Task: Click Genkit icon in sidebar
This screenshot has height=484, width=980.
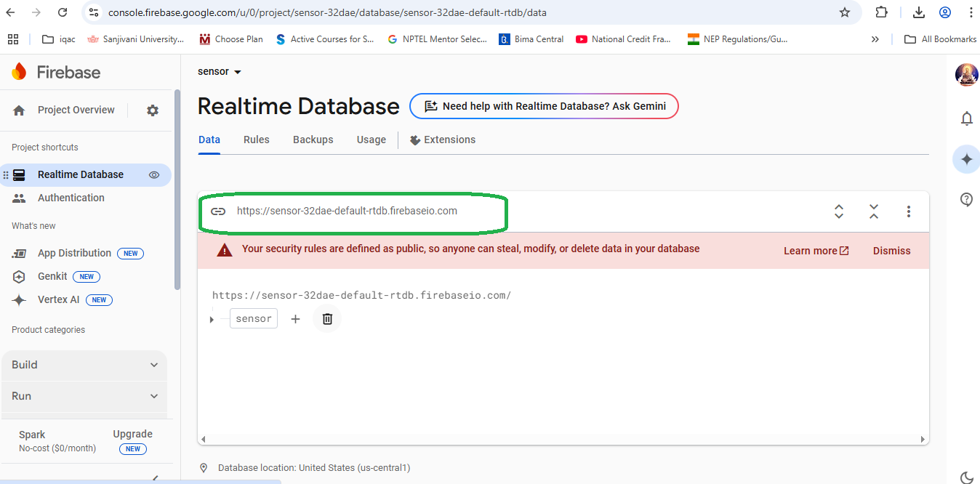Action: (x=20, y=276)
